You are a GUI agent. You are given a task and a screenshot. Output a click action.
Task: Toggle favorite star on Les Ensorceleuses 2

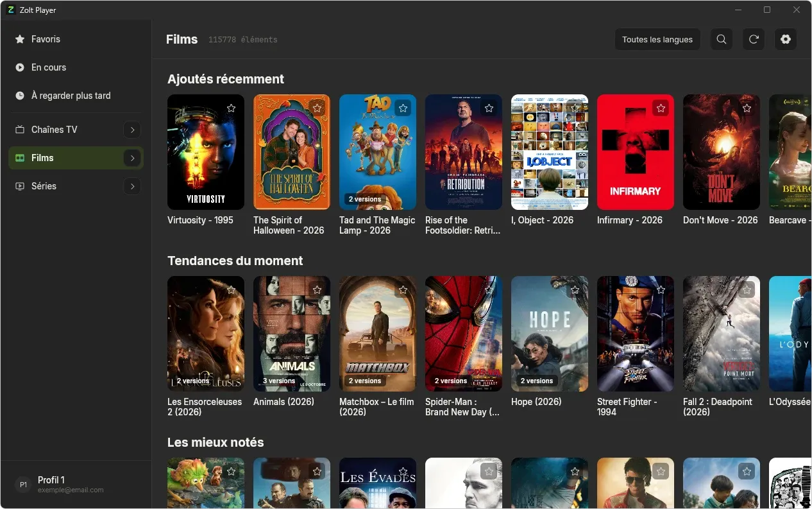click(x=232, y=289)
